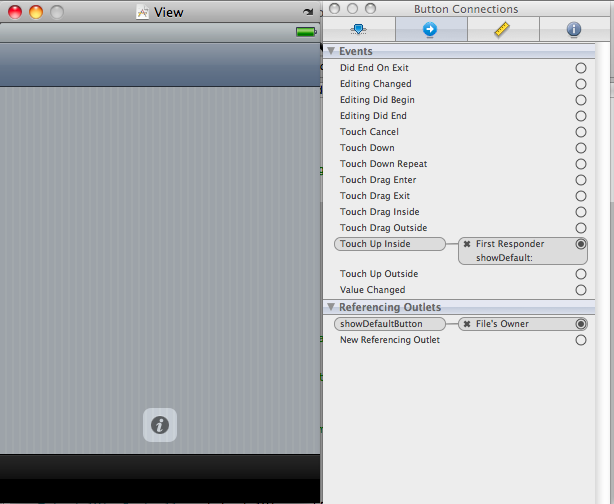614x504 pixels.
Task: Click the Touch Drag Inside label
Action: (379, 212)
